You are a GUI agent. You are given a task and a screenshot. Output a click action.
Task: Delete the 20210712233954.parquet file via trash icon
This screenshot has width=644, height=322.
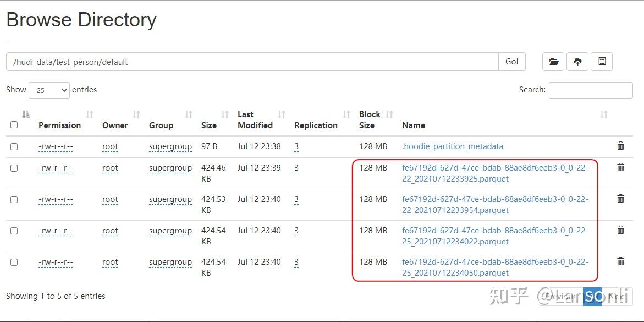click(x=620, y=199)
